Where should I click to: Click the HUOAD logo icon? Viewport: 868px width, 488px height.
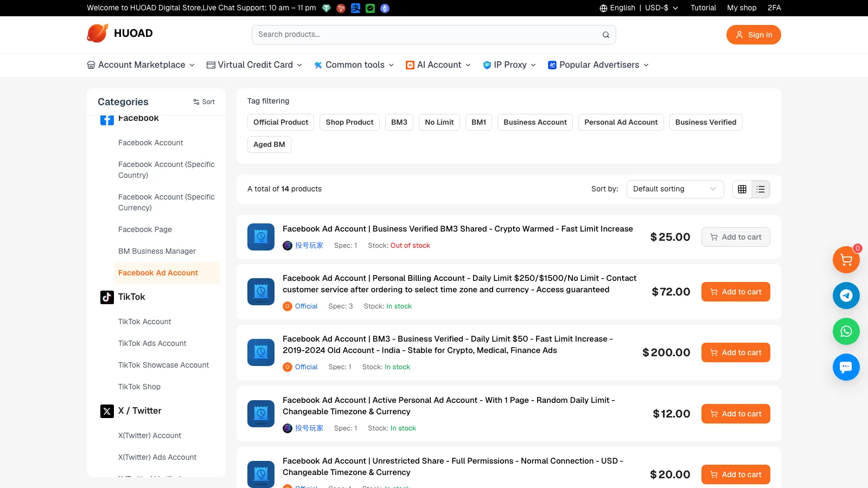tap(98, 34)
